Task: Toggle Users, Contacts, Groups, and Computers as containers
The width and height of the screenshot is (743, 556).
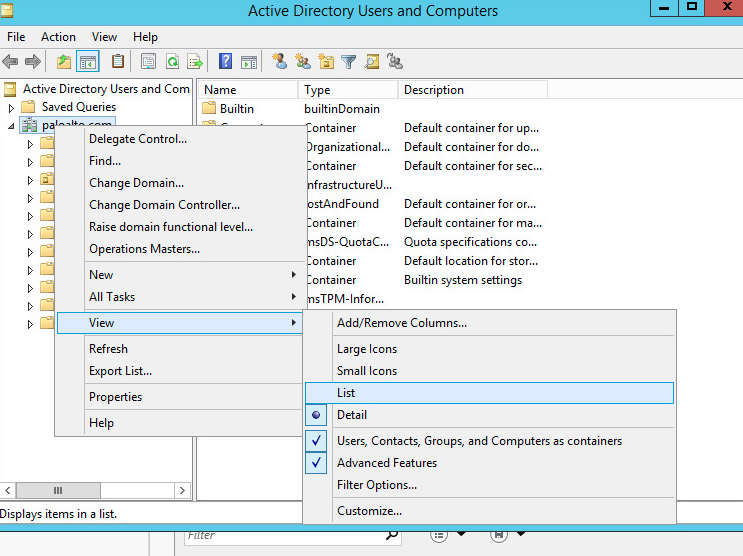Action: [x=479, y=441]
